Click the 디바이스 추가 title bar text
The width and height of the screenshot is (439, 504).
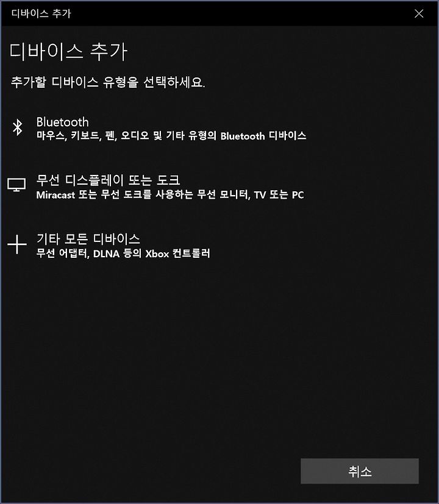point(41,13)
